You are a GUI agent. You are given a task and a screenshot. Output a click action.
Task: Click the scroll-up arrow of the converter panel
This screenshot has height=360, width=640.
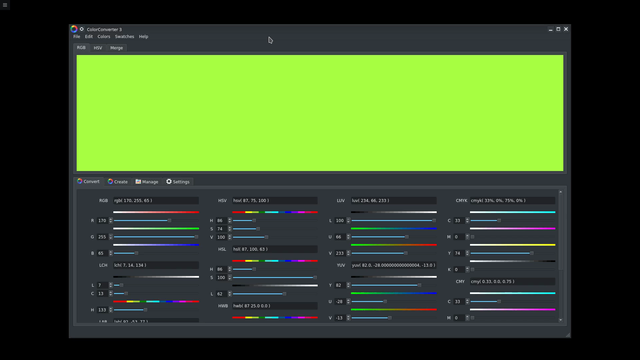(x=560, y=192)
